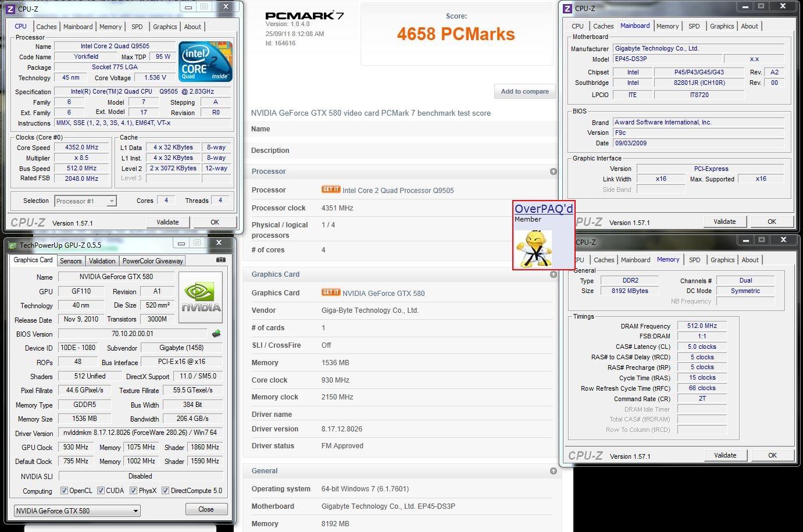Select About tab in CPU window
This screenshot has width=803, height=532.
click(192, 27)
